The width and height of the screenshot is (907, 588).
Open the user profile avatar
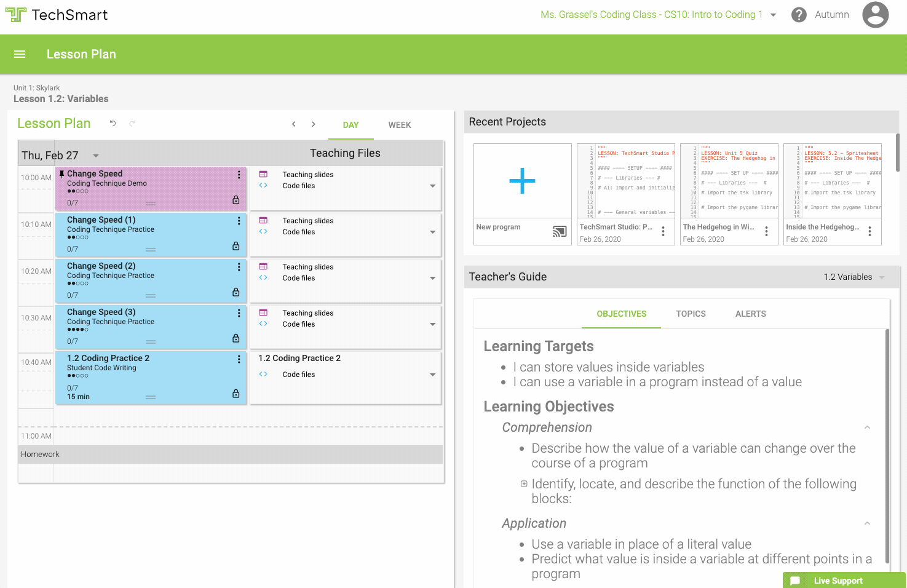click(x=875, y=15)
